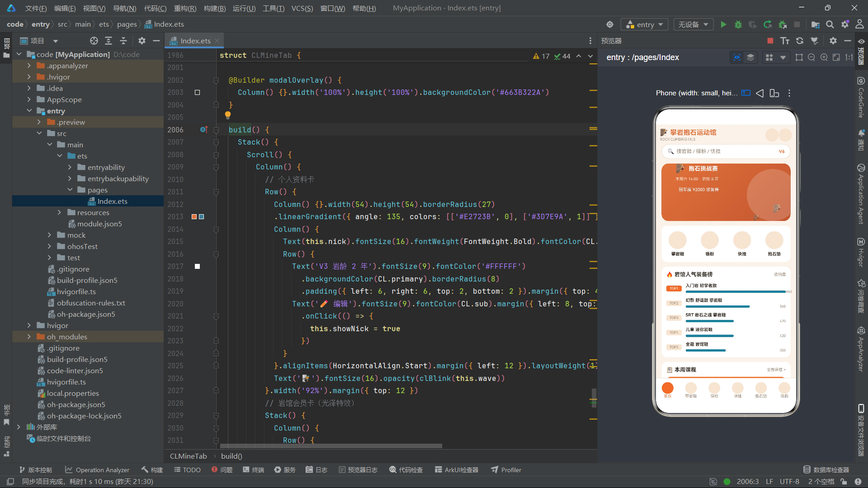Toggle the Profiler tool window
Viewport: 868px width, 488px height.
(506, 470)
